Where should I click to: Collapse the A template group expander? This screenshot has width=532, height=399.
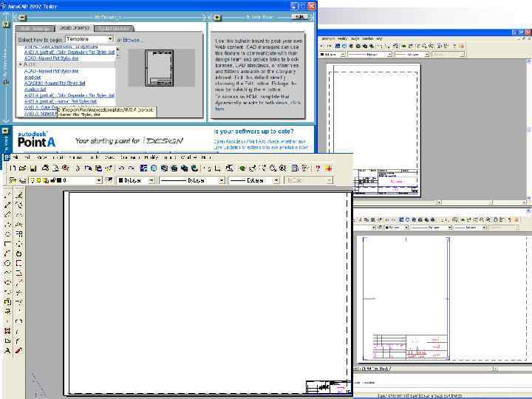coord(21,64)
